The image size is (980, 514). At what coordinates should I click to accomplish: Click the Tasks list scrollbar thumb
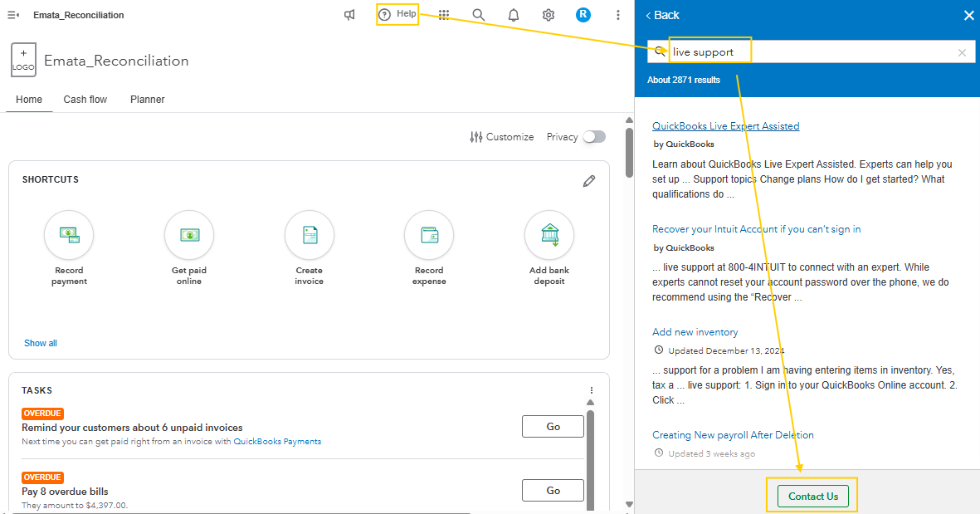click(590, 461)
